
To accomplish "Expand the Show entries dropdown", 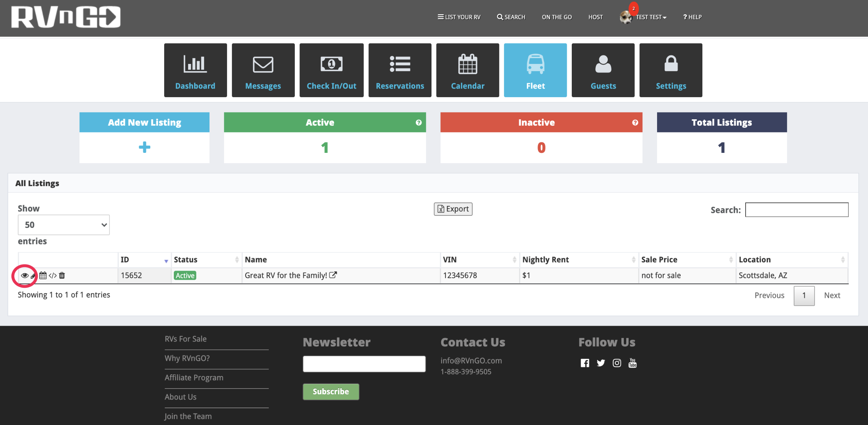I will coord(64,225).
